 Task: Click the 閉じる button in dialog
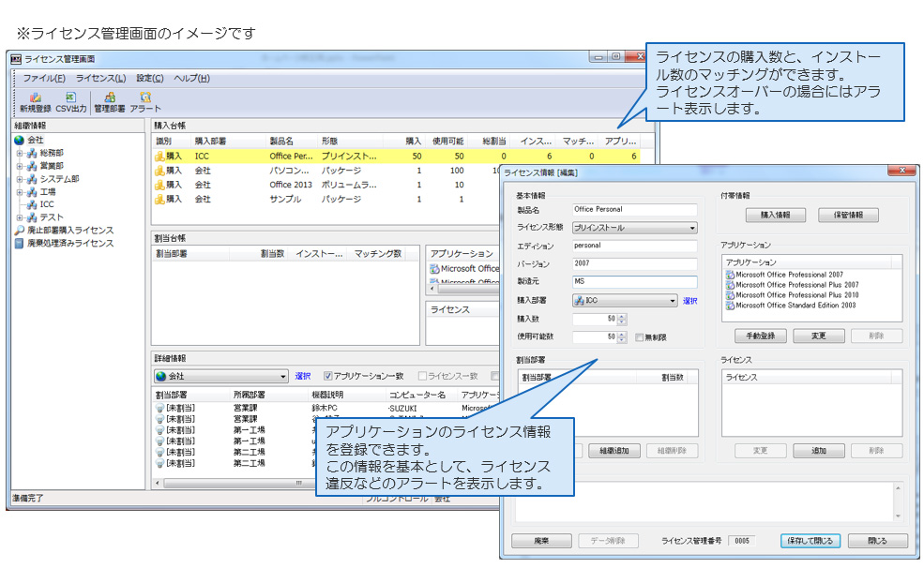point(877,541)
